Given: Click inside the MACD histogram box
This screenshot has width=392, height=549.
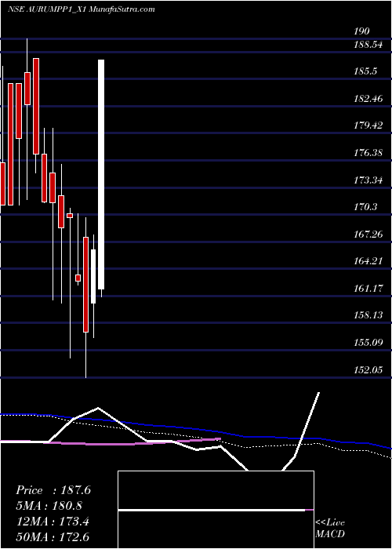Looking at the screenshot, I should (x=216, y=510).
